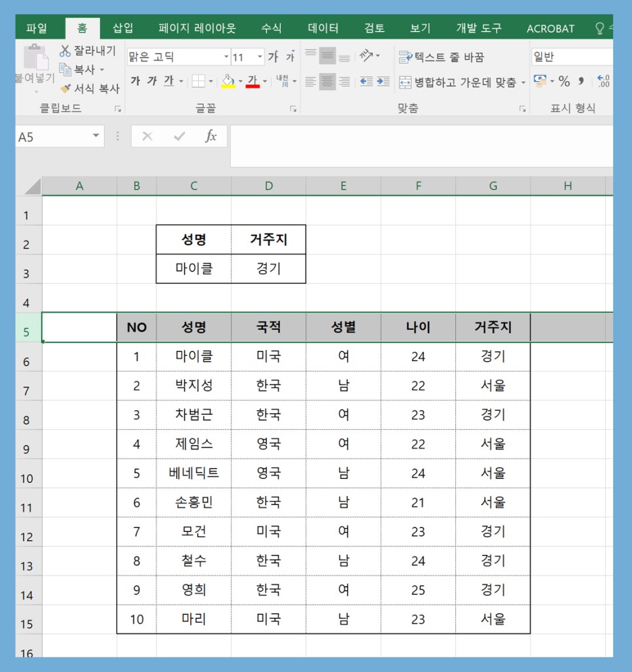Open the font size dropdown
This screenshot has width=632, height=672.
[260, 56]
